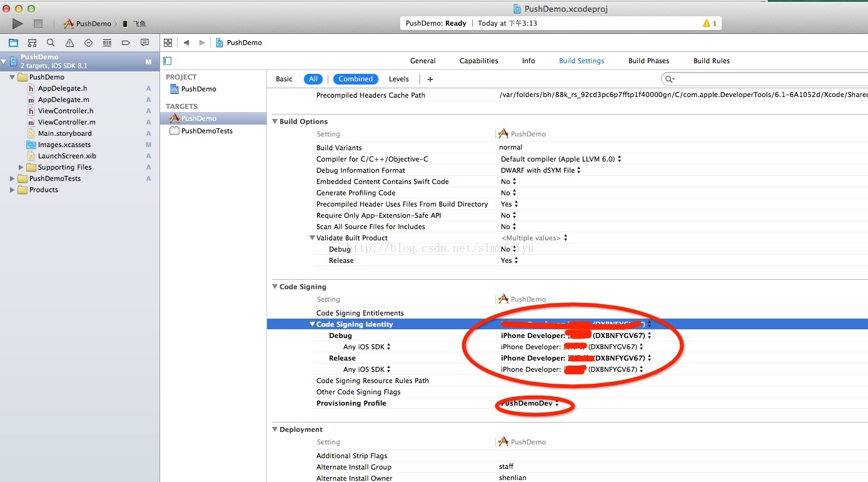Image resolution: width=868 pixels, height=482 pixels.
Task: Change Embedded Content Contains Swift Code value
Action: [x=509, y=182]
